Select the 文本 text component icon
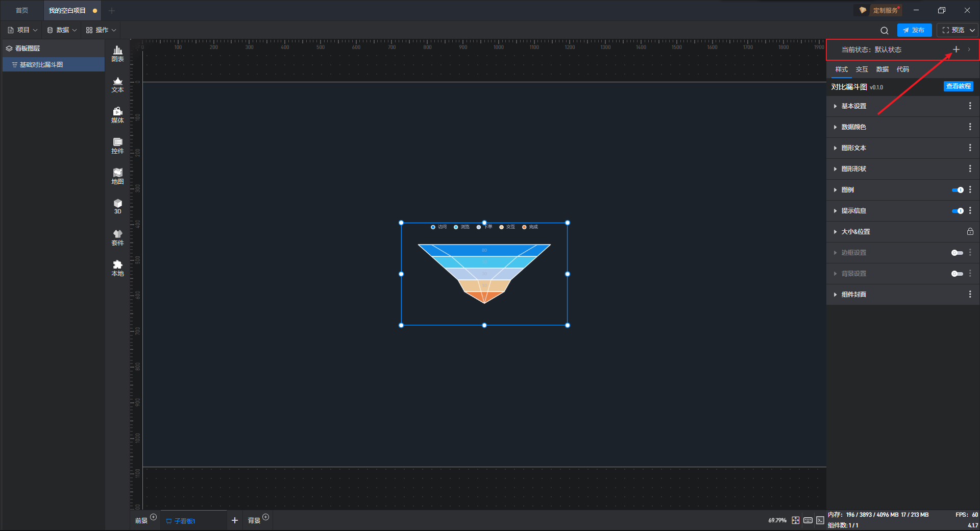The image size is (980, 531). pyautogui.click(x=117, y=84)
